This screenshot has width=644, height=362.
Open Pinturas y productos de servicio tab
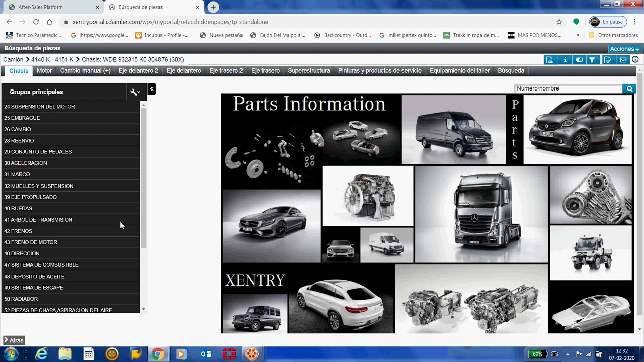click(380, 71)
